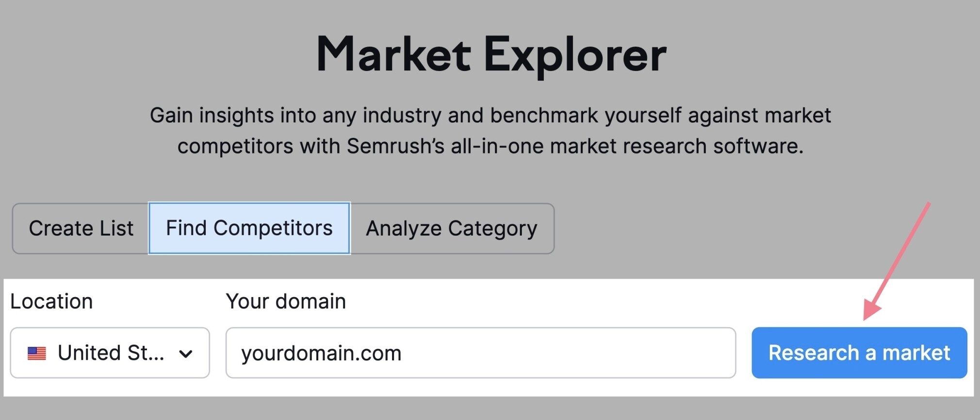Click the United States flag icon

pyautogui.click(x=37, y=353)
